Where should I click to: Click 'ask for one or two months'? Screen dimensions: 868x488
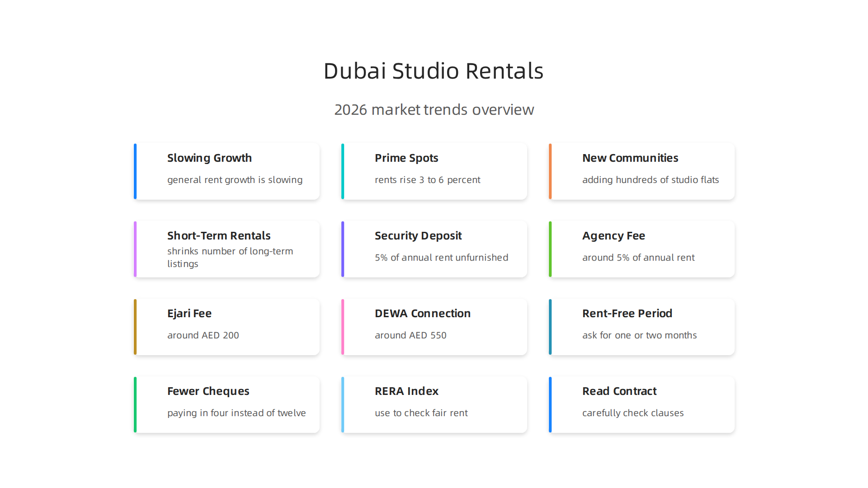639,335
